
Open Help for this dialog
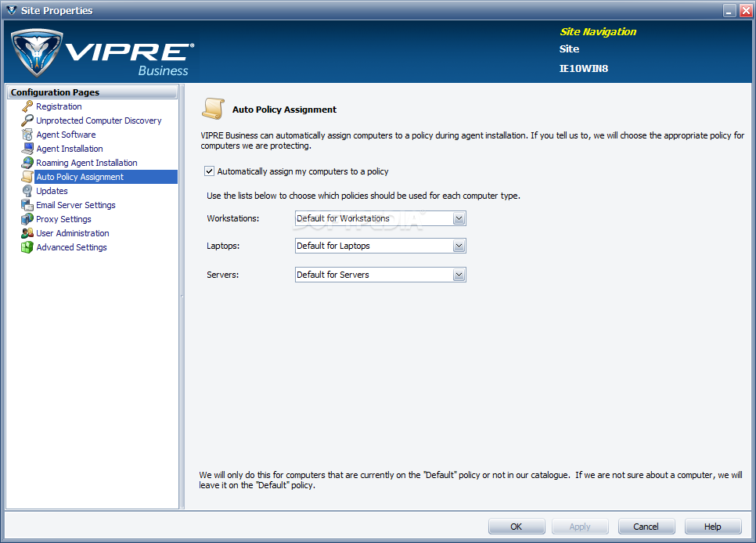pos(713,527)
